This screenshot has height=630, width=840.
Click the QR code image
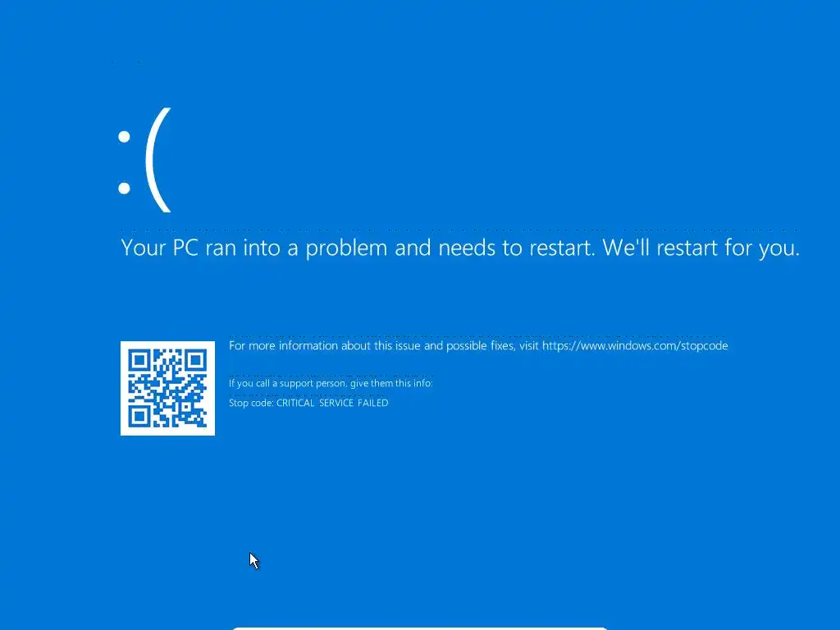coord(167,388)
